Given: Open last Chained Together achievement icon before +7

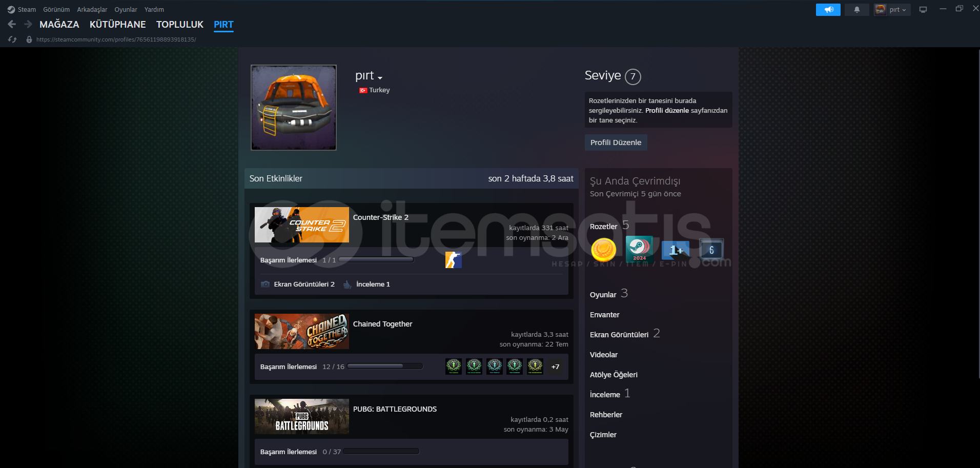Looking at the screenshot, I should tap(535, 367).
